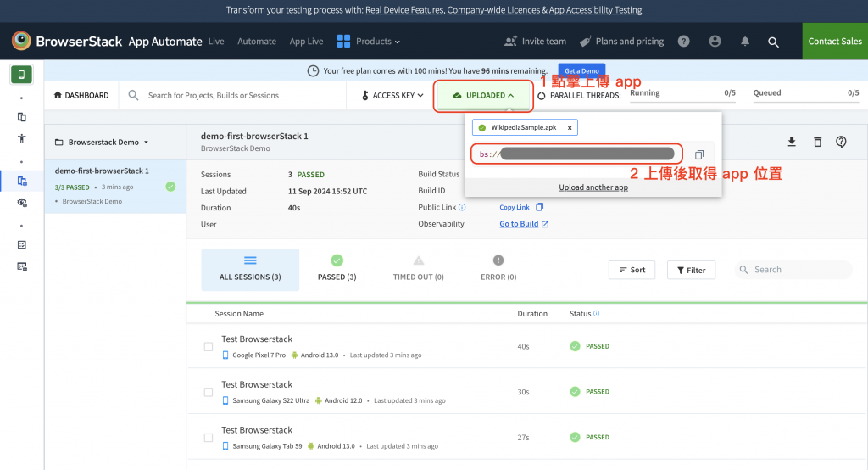This screenshot has width=868, height=470.
Task: Open the first Test Browserstack session on Pixel 7 Pro
Action: pyautogui.click(x=257, y=339)
